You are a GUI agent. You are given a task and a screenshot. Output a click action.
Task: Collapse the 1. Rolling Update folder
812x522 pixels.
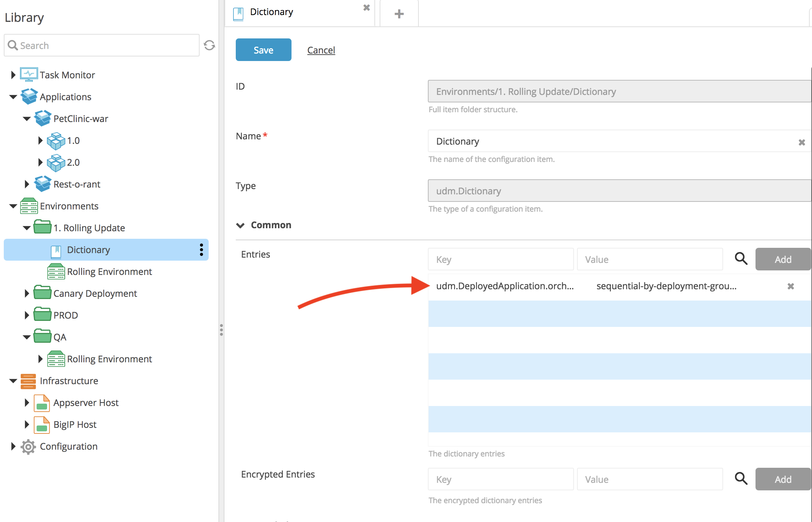pyautogui.click(x=26, y=228)
